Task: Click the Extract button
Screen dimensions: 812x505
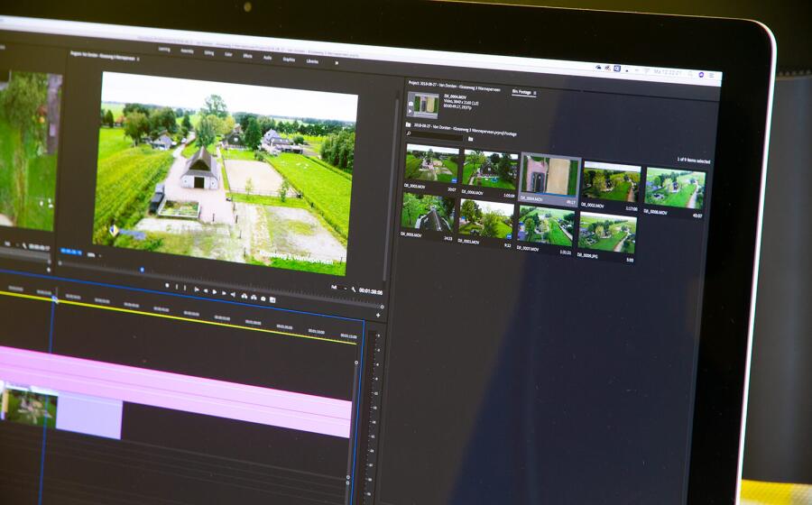Action: coord(254,298)
